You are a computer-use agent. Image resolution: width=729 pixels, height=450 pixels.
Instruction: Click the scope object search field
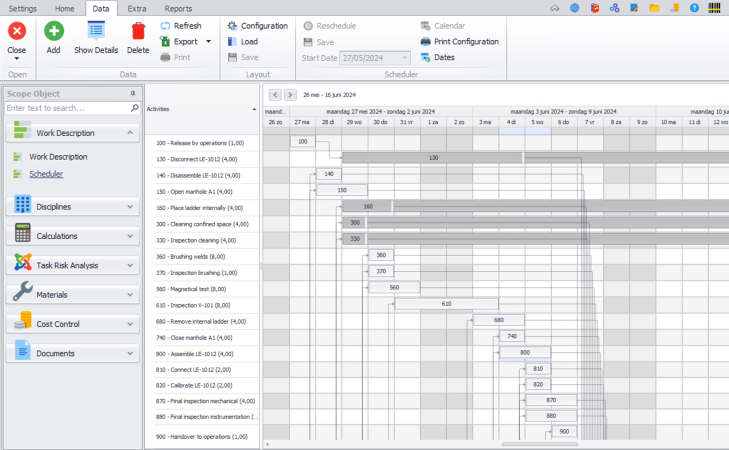(66, 108)
